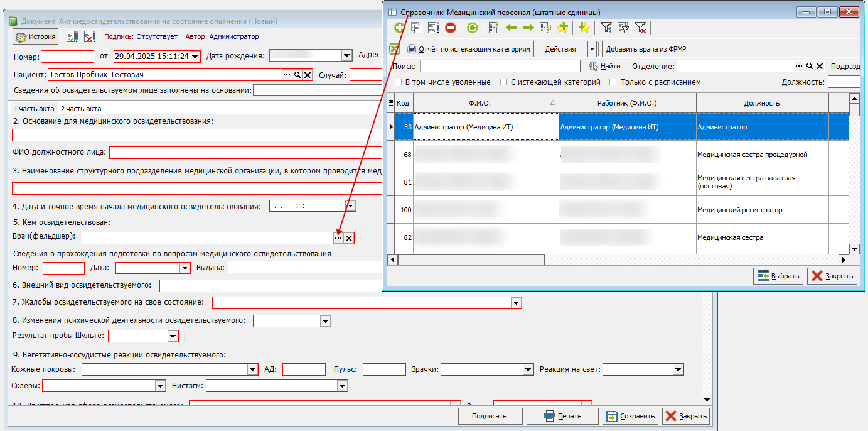Click the remove signature red-cross document icon
The height and width of the screenshot is (431, 868).
tap(89, 36)
